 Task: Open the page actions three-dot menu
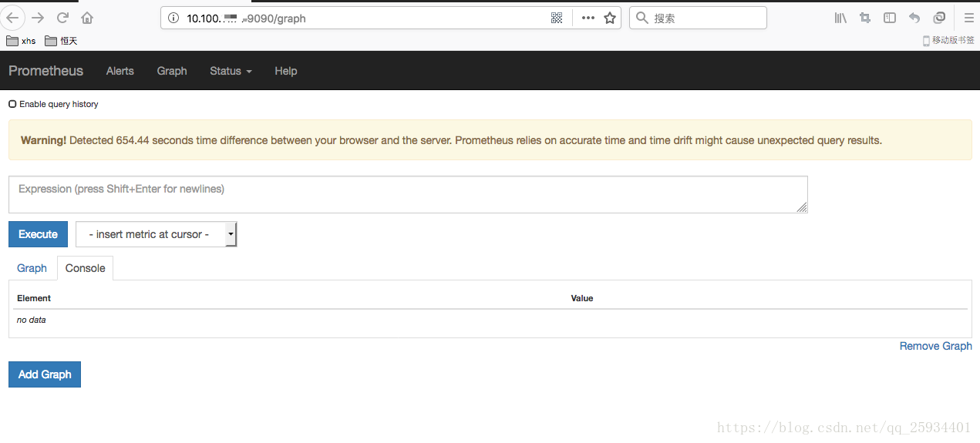[588, 18]
